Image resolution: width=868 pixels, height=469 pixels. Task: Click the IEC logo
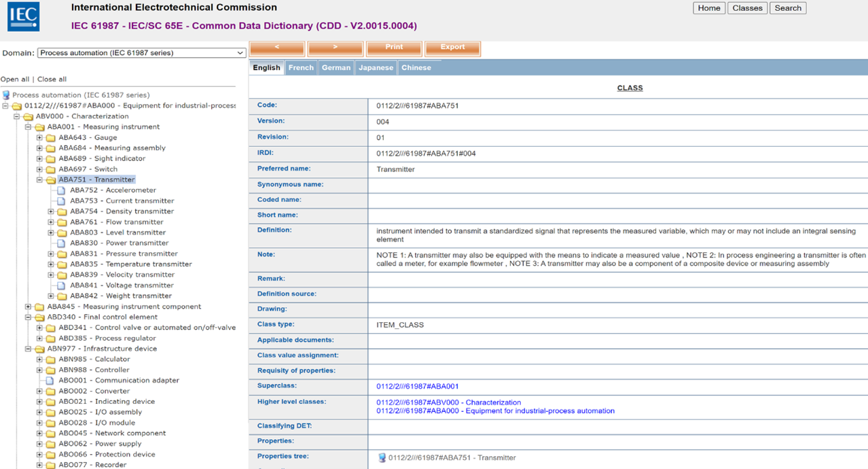23,16
